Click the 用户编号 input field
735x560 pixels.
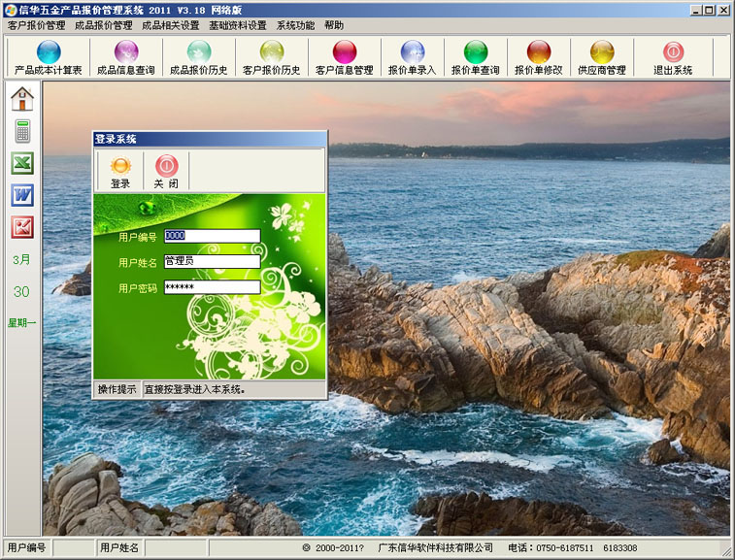point(213,236)
